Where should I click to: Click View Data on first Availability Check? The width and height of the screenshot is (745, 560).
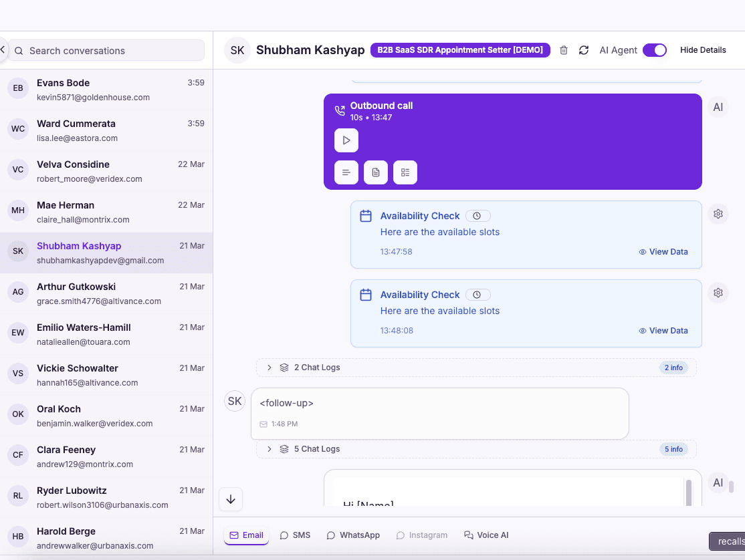663,251
